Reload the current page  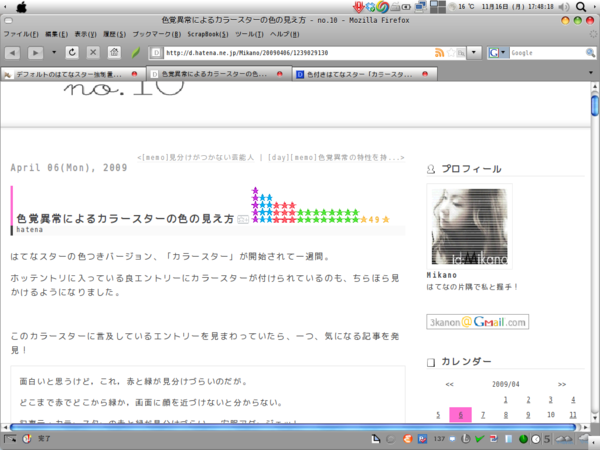pos(72,52)
